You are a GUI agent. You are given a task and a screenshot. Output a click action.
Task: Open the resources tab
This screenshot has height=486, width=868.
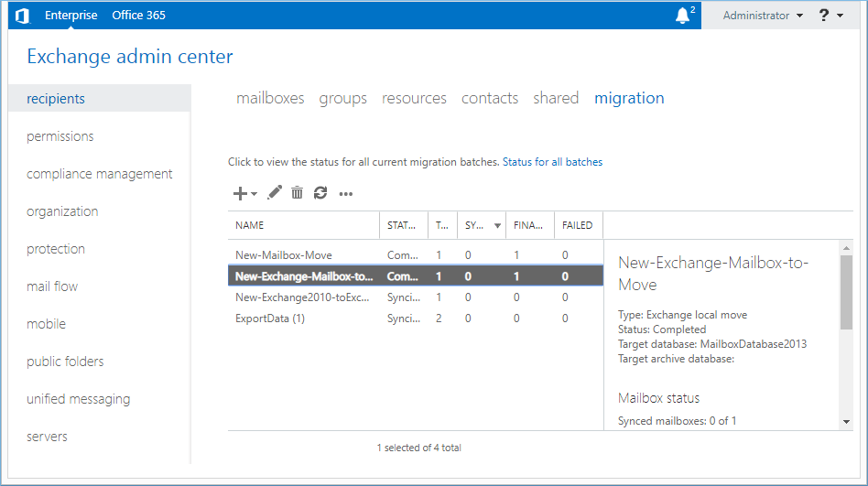click(414, 98)
